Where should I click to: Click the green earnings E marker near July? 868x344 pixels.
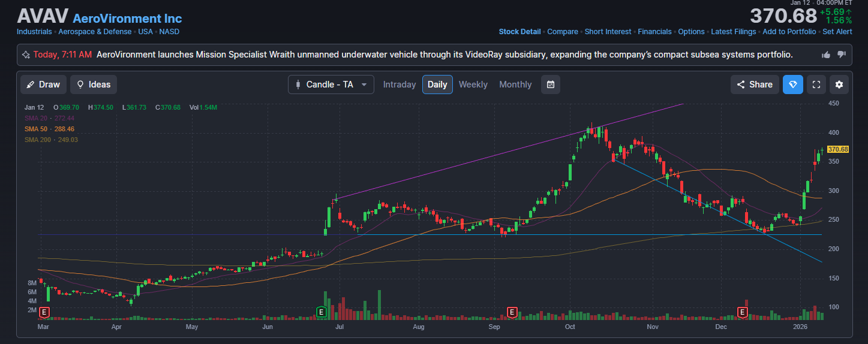pyautogui.click(x=321, y=312)
